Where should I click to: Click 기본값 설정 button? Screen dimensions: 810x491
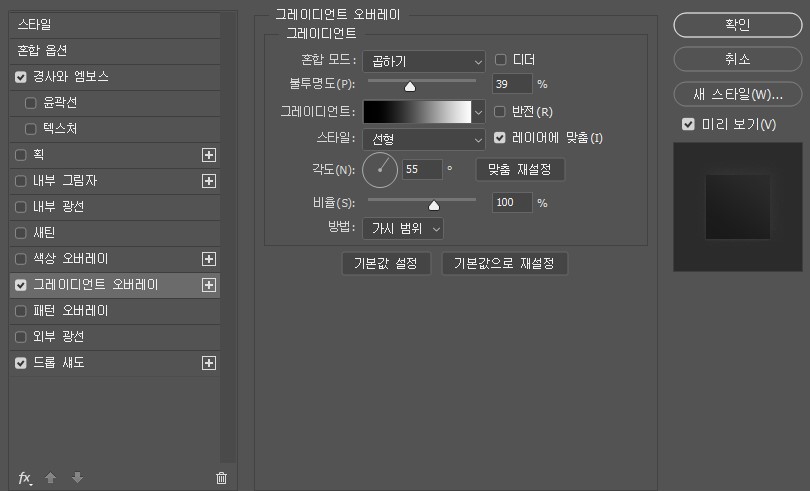(386, 264)
